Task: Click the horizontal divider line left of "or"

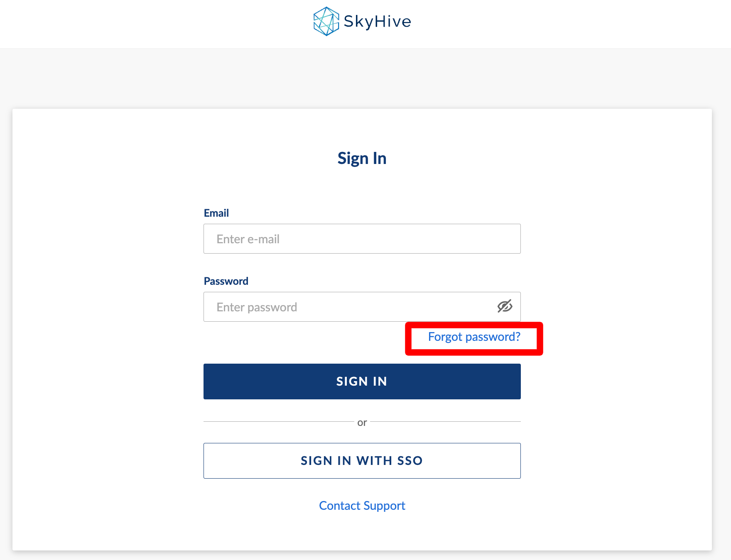Action: point(279,422)
